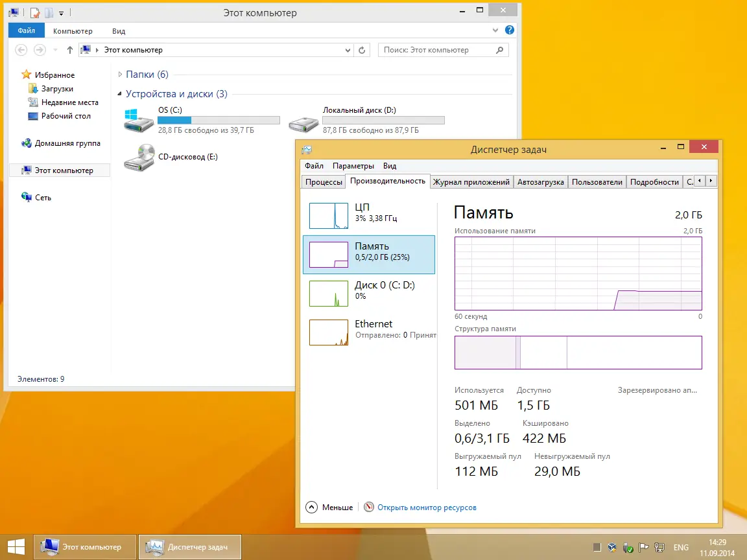Switch to the Пользователи tab
This screenshot has width=747, height=560.
click(597, 182)
